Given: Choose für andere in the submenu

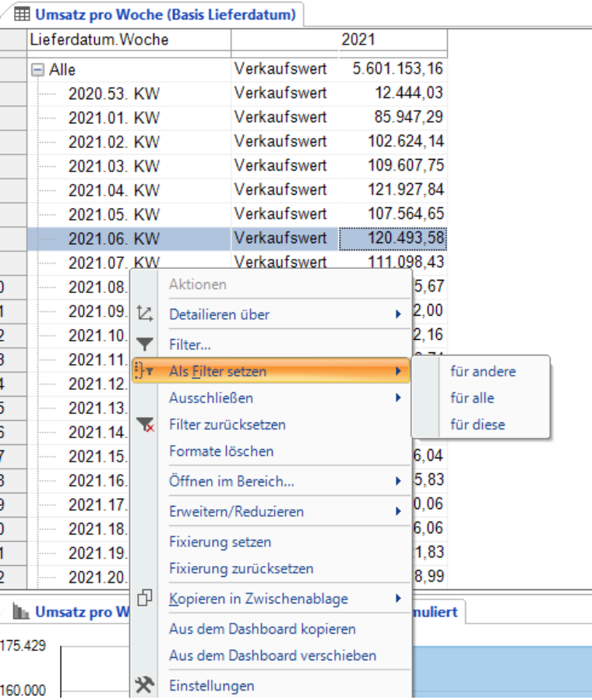Looking at the screenshot, I should tap(483, 371).
